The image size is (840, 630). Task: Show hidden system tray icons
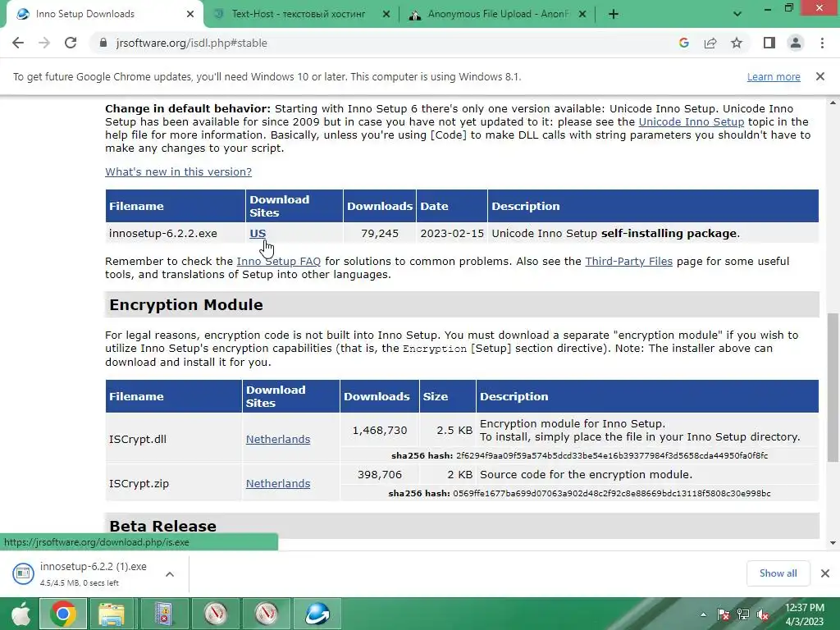pyautogui.click(x=703, y=615)
